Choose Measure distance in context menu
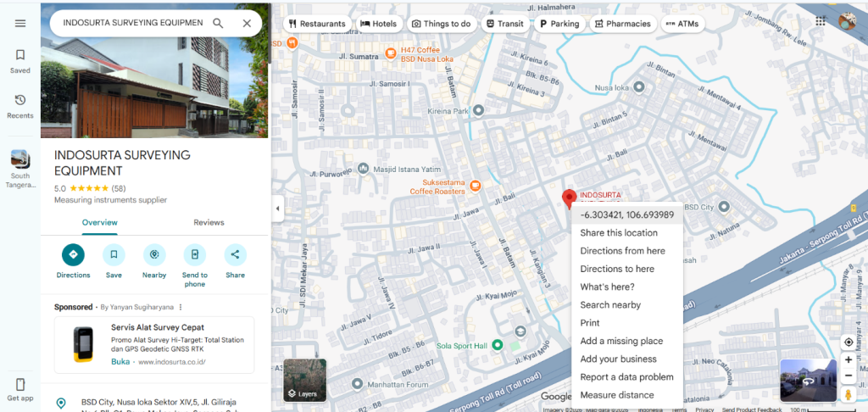Screen dimensions: 868x412 click(x=627, y=395)
